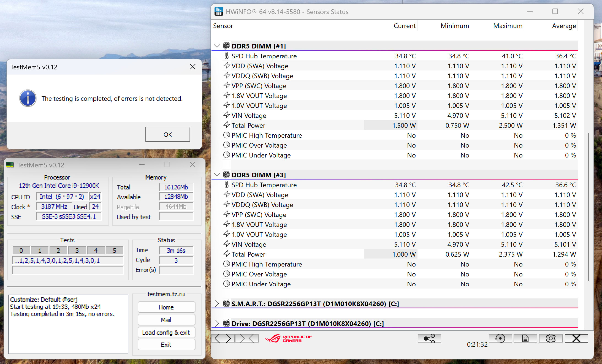Click the X close-sensors toolbar button
Image resolution: width=602 pixels, height=364 pixels.
[576, 338]
